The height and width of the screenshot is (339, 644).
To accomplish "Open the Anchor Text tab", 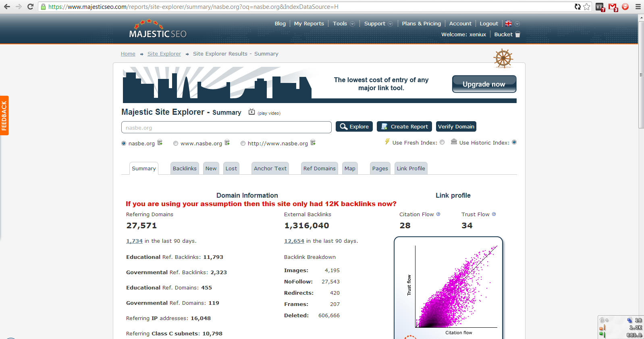I will click(270, 168).
